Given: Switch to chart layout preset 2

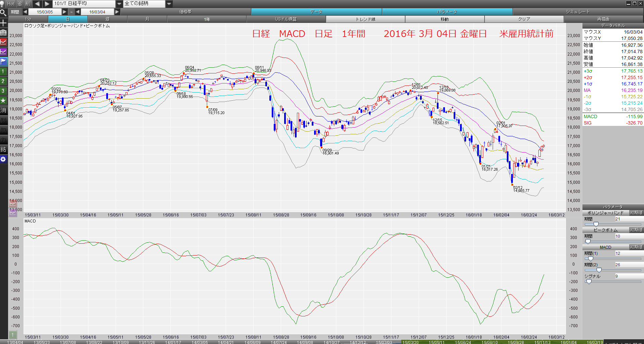Looking at the screenshot, I should pyautogui.click(x=3, y=81).
